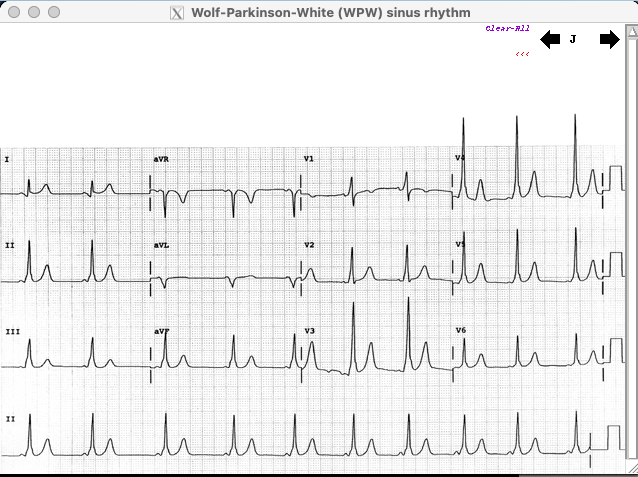Click the V1 lead label
This screenshot has height=477, width=638.
click(308, 159)
